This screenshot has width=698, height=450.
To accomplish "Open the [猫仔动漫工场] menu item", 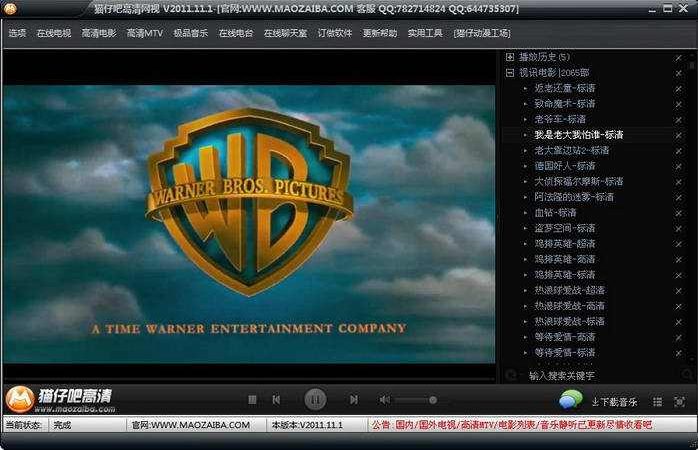I will click(x=482, y=33).
